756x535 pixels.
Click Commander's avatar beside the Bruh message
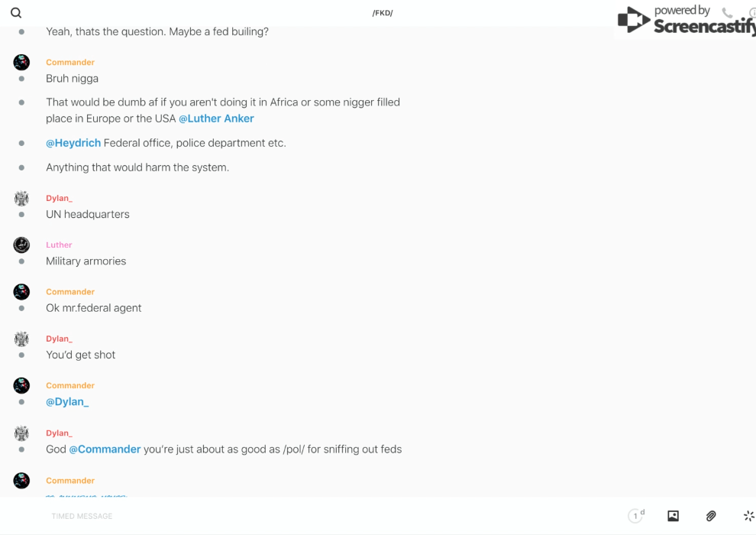point(21,62)
